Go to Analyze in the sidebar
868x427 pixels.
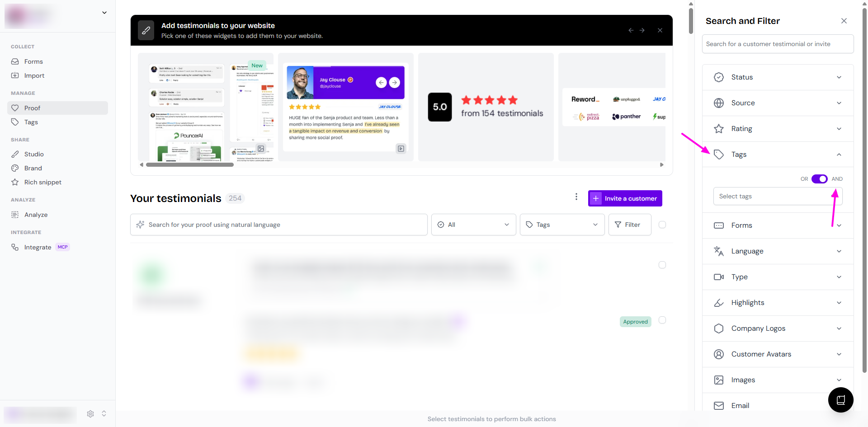(x=36, y=215)
